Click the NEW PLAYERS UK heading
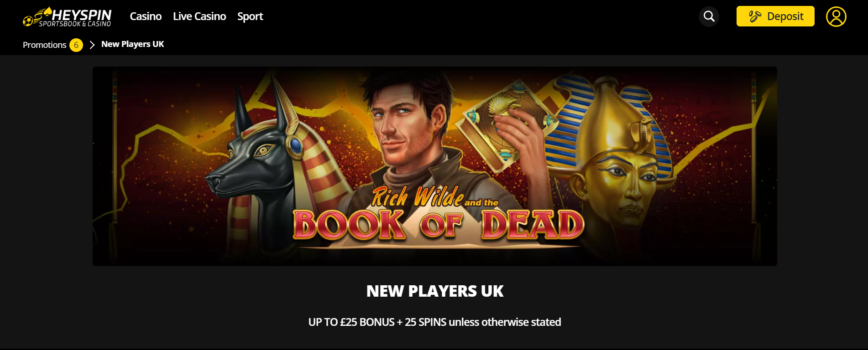Image resolution: width=868 pixels, height=350 pixels. (434, 291)
